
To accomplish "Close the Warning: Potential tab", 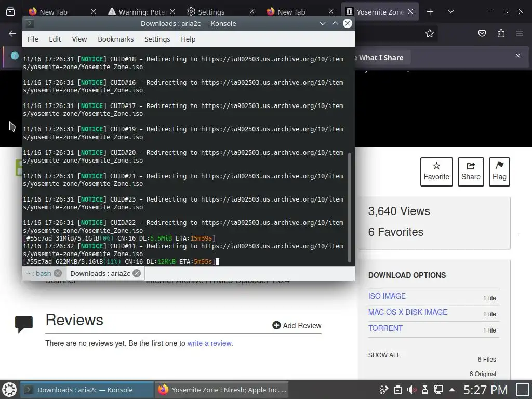I will [x=172, y=11].
